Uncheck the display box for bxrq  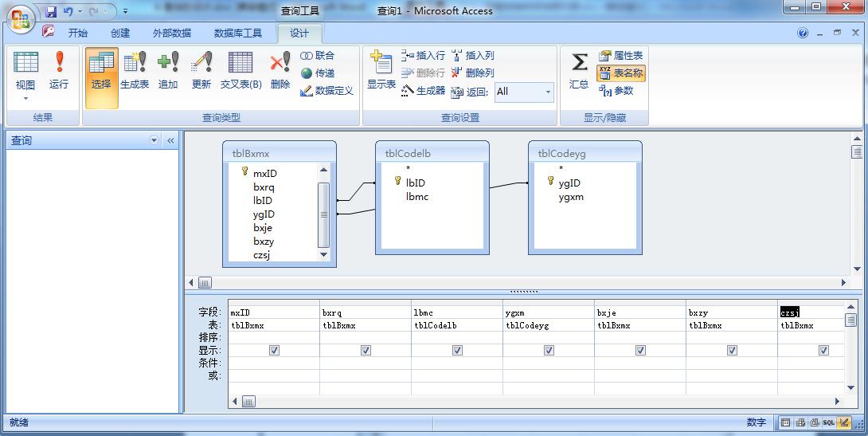click(366, 350)
